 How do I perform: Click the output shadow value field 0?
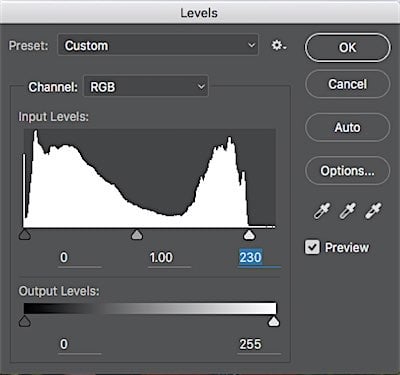click(x=79, y=345)
